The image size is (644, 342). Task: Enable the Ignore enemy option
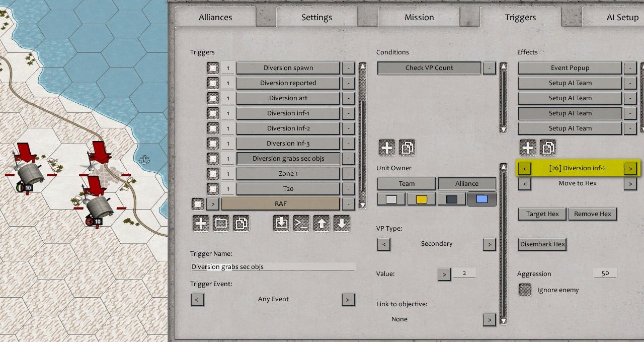525,290
